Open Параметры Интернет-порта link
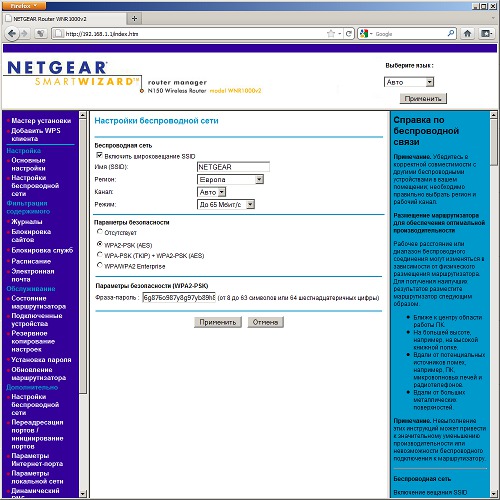Viewport: 500px width, 500px height. point(37,460)
